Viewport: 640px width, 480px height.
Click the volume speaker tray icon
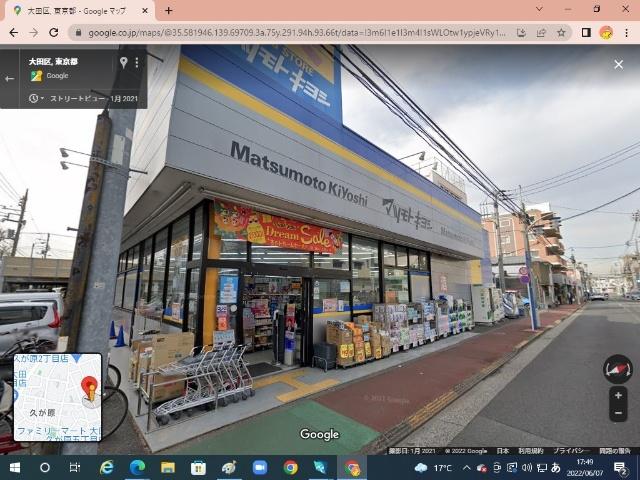[527, 468]
